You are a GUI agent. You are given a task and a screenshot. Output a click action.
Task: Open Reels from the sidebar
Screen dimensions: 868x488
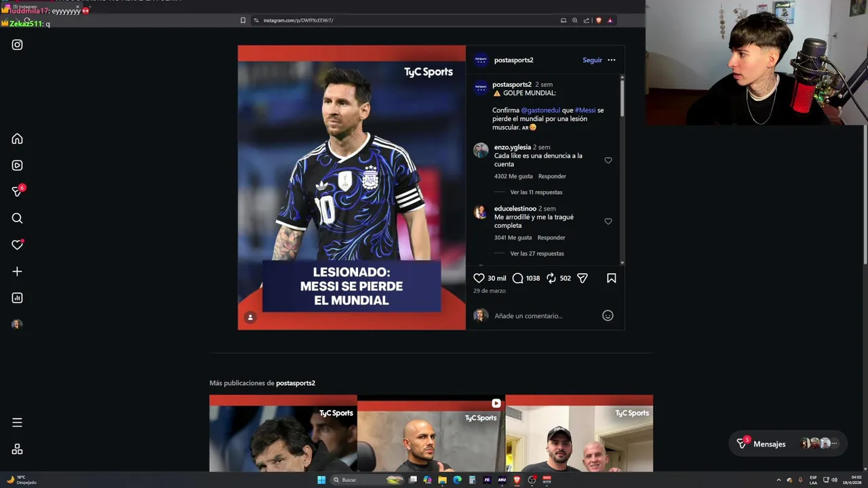point(17,165)
